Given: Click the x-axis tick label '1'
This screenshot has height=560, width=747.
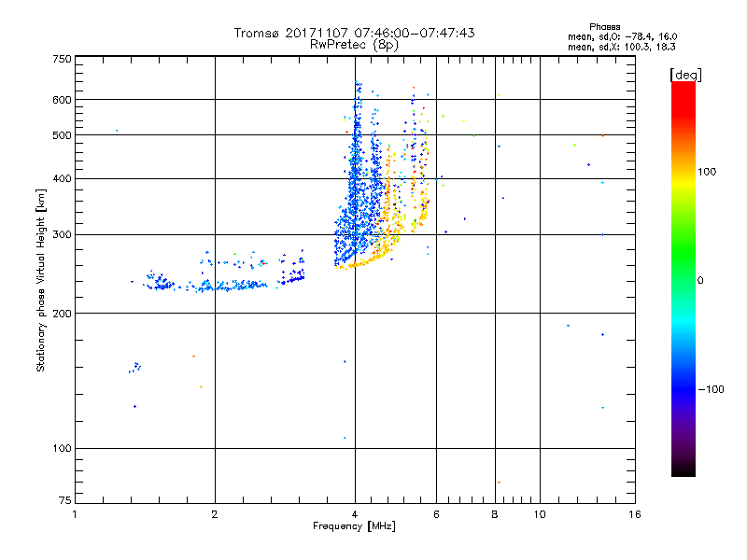Looking at the screenshot, I should pos(75,514).
